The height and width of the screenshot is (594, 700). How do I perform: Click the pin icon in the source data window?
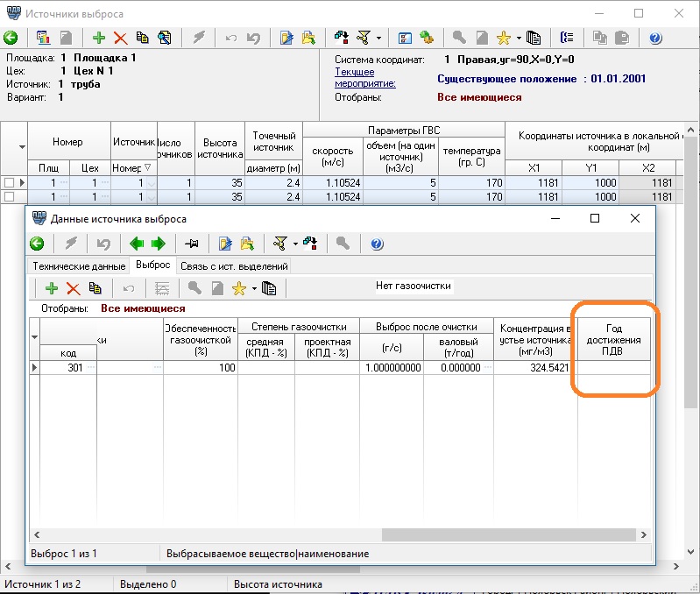tap(192, 244)
